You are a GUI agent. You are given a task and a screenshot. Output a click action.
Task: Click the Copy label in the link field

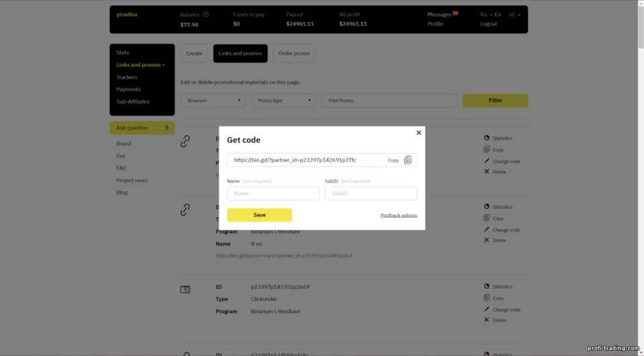click(394, 160)
